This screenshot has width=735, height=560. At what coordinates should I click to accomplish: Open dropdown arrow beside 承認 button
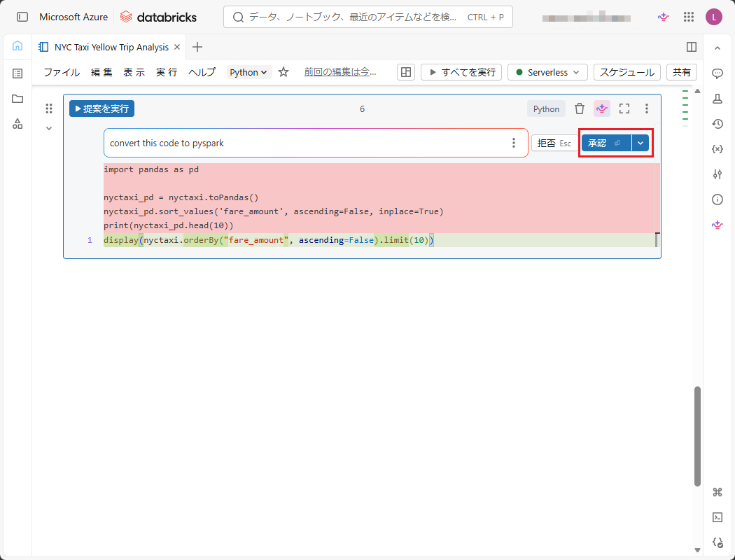coord(640,143)
